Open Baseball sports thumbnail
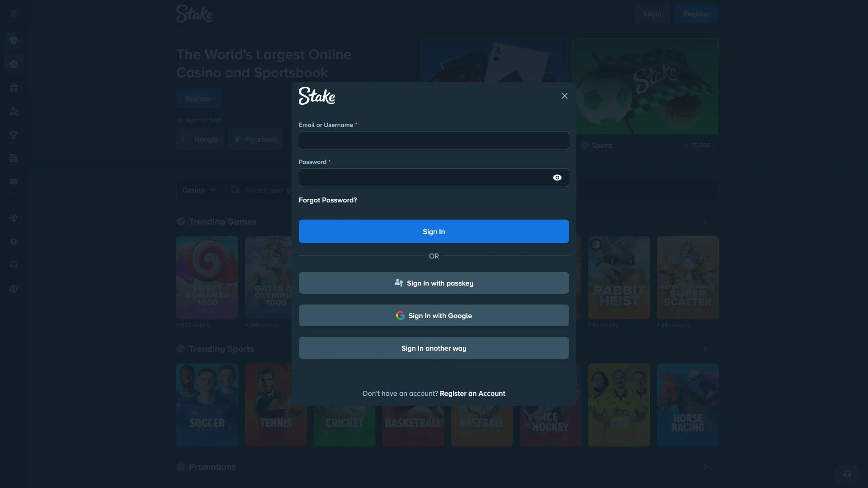 click(482, 426)
